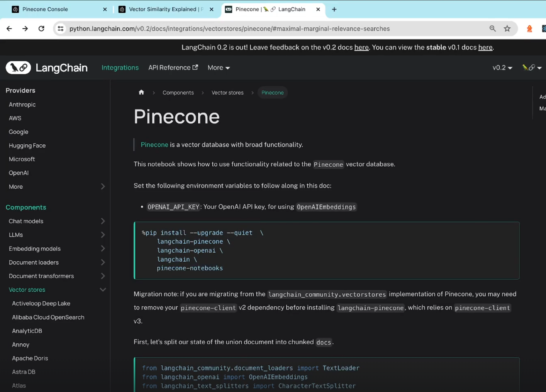Open Atlas vector store page
Screen dimensions: 546x392
(19, 385)
